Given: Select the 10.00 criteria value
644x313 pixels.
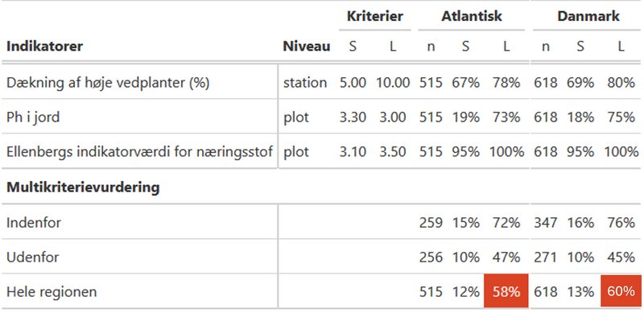Looking at the screenshot, I should coord(393,83).
